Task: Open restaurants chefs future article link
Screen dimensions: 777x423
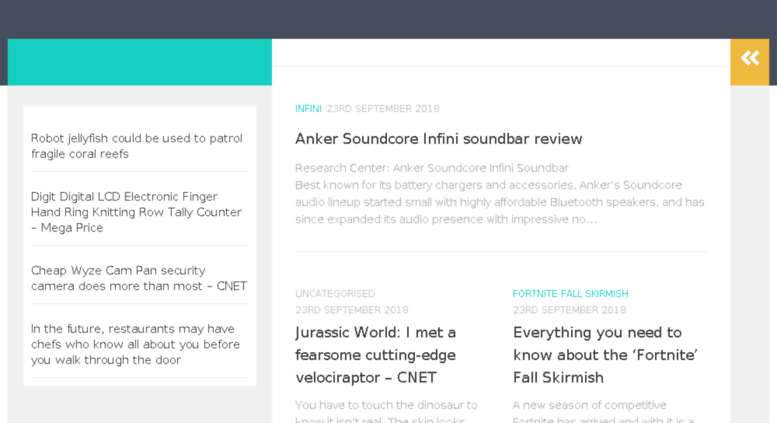Action: pos(135,344)
